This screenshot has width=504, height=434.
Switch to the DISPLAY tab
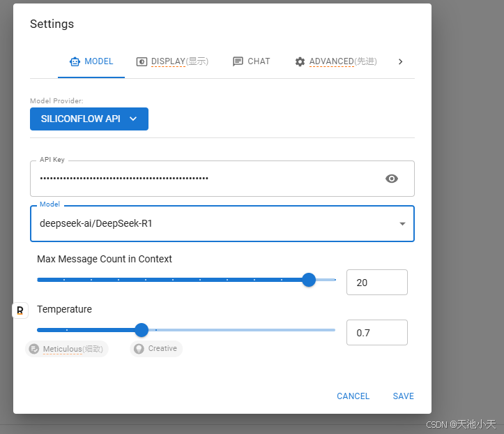point(173,61)
